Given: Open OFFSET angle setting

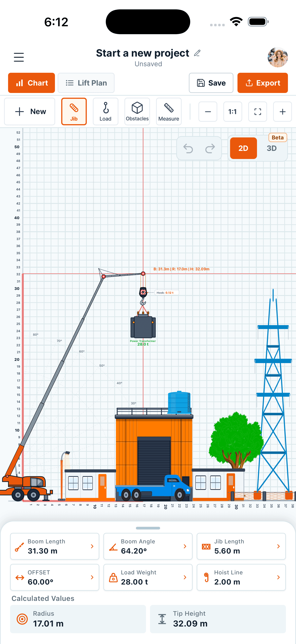Looking at the screenshot, I should [55, 577].
